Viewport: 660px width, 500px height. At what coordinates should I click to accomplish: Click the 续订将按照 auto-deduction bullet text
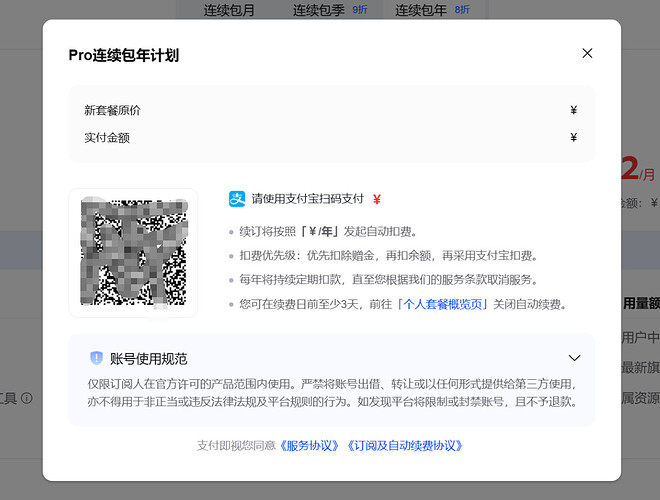[x=328, y=231]
